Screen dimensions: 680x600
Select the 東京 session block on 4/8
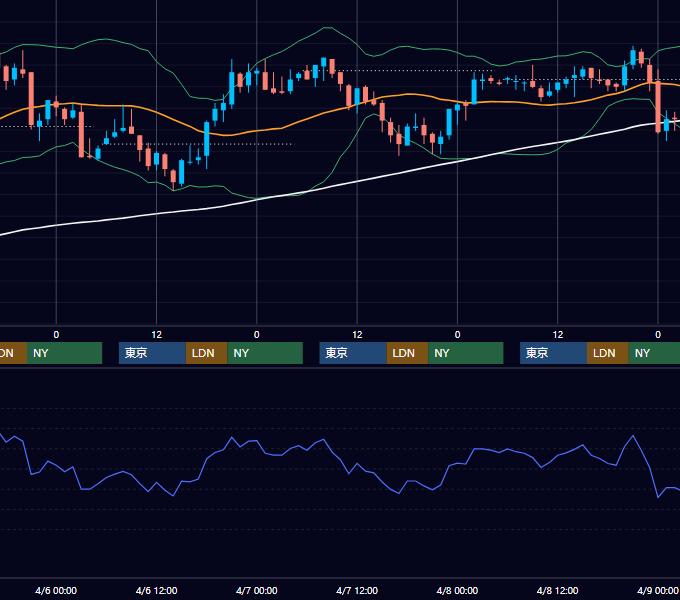[x=553, y=353]
